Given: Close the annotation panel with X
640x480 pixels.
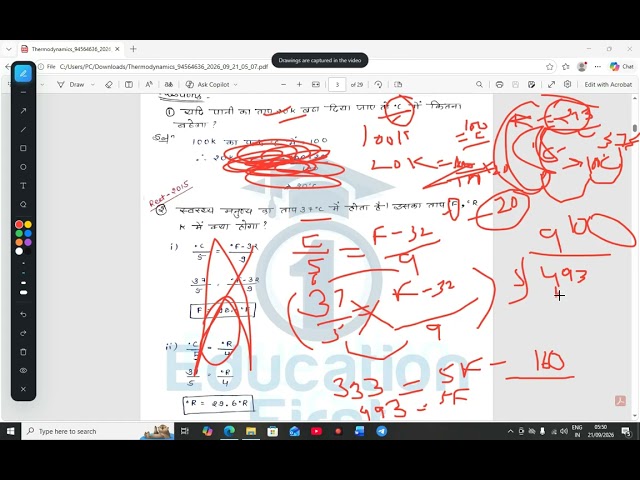Looking at the screenshot, I should click(x=23, y=389).
